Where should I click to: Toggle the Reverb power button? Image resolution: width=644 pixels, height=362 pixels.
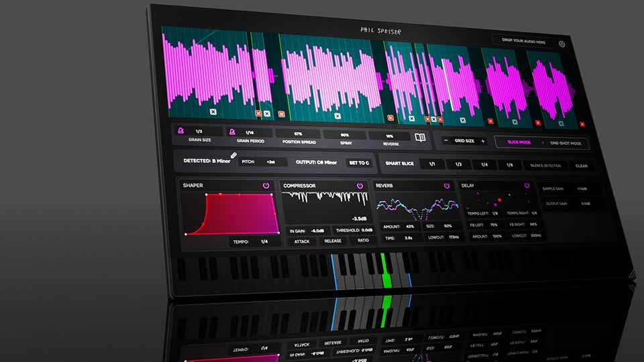447,185
